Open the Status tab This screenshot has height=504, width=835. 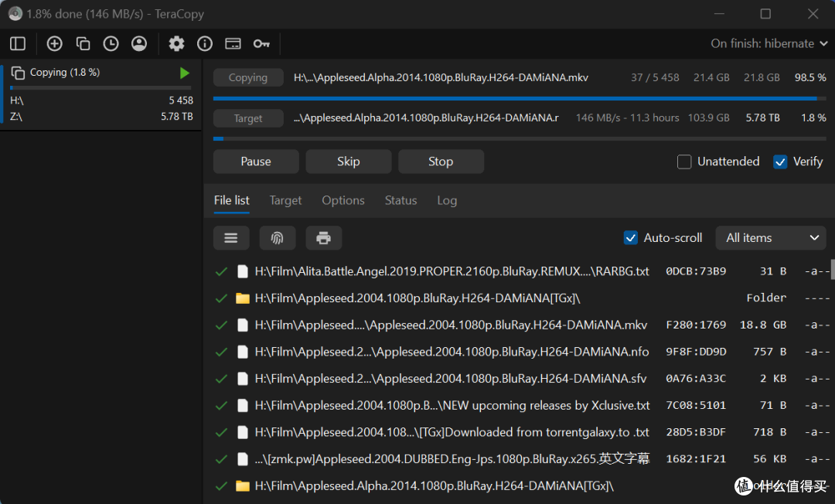click(400, 201)
